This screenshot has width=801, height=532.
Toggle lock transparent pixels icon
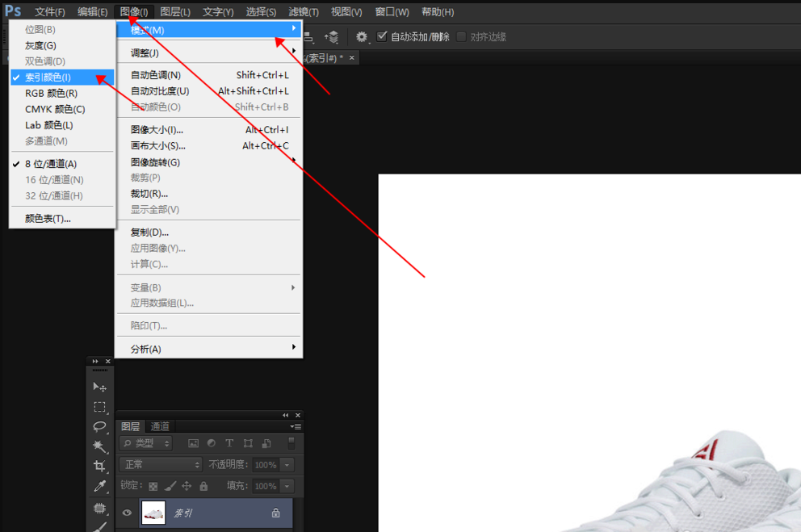click(153, 486)
